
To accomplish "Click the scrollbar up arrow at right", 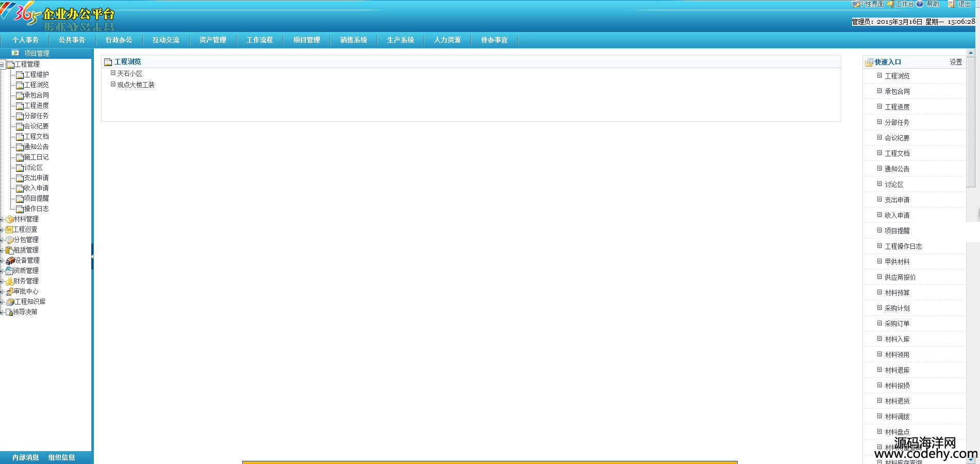I will coord(971,53).
